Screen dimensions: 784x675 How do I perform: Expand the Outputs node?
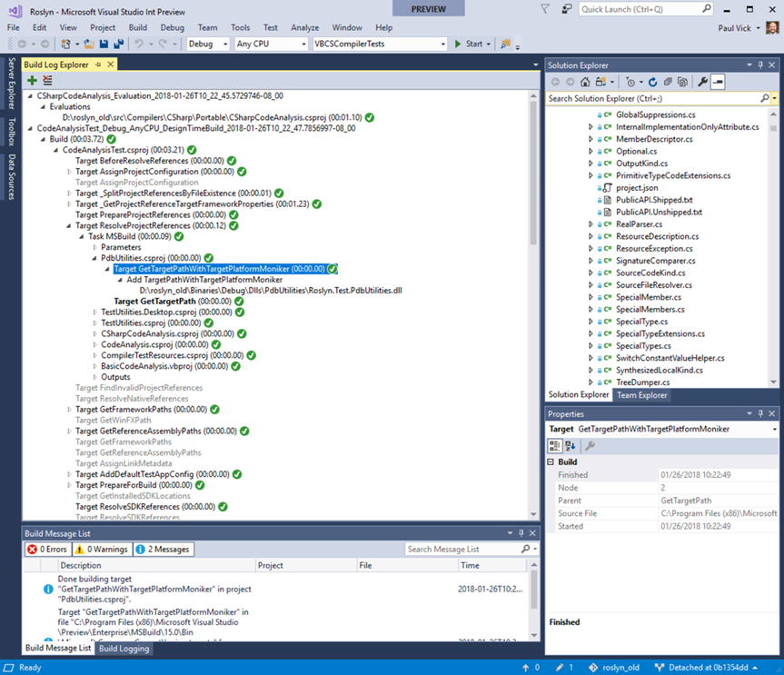95,378
